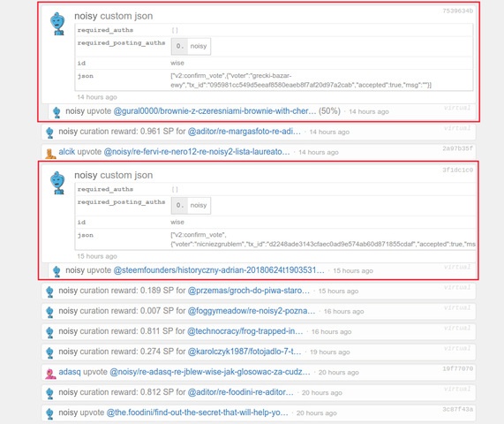This screenshot has height=424, width=504.
Task: Click transaction hash 3c87f43a
Action: pos(457,409)
